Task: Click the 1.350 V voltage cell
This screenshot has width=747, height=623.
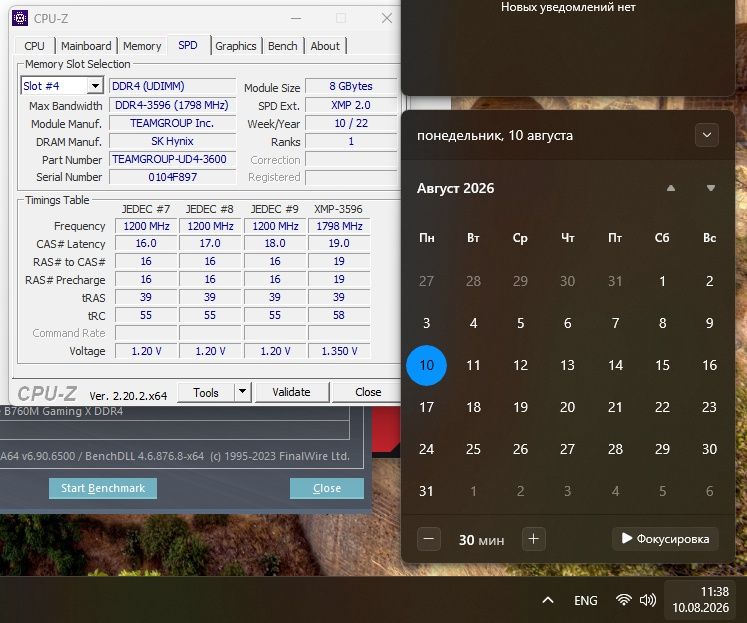Action: click(x=339, y=351)
